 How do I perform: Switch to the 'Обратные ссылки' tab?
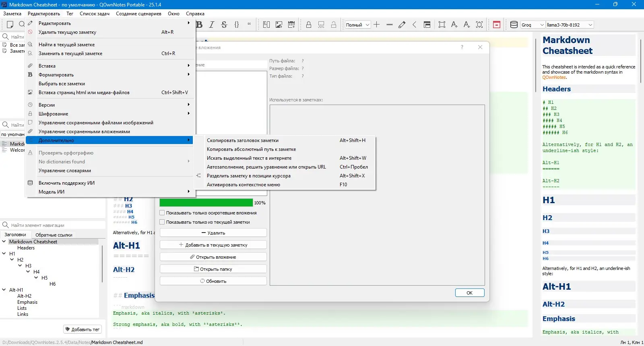[54, 235]
